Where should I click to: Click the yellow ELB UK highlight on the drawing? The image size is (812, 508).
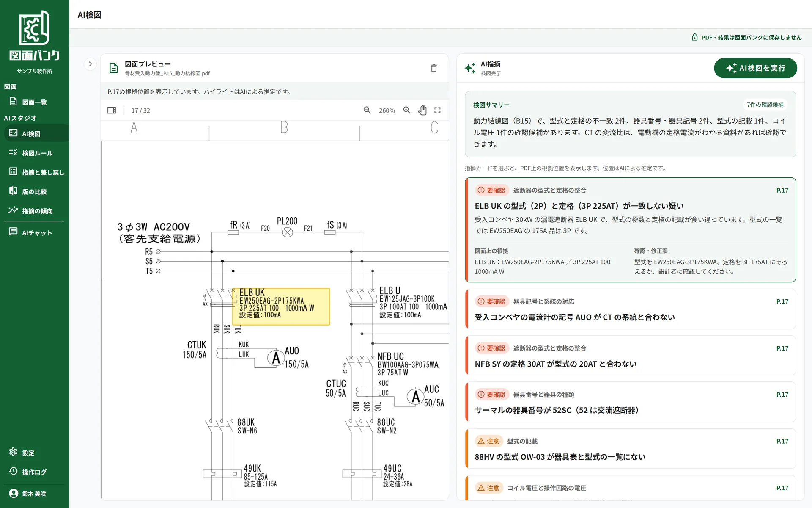pos(281,306)
